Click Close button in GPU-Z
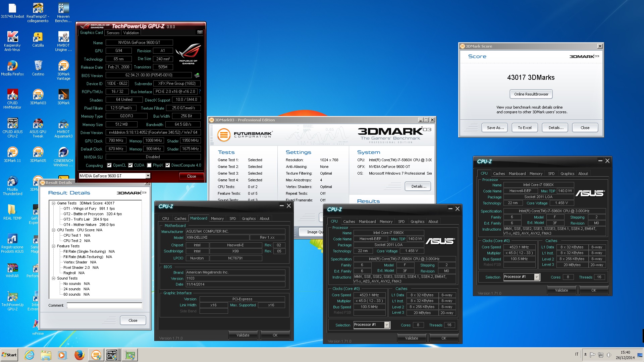Screen dimensions: 644x362 coord(192,176)
